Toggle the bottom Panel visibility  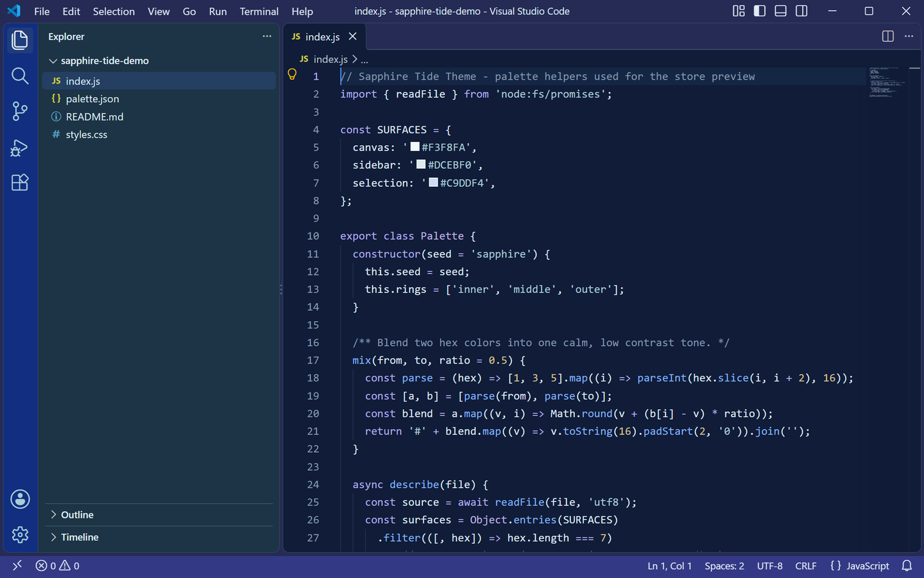[x=780, y=11]
